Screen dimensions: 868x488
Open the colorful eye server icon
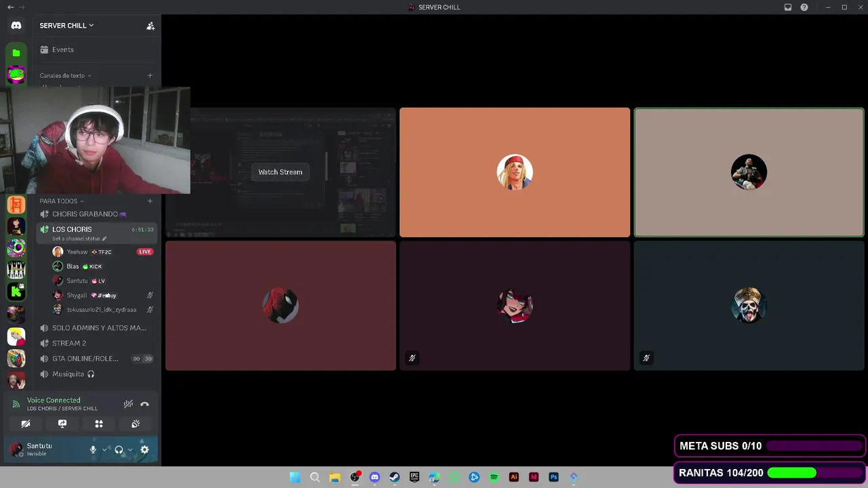coord(16,248)
